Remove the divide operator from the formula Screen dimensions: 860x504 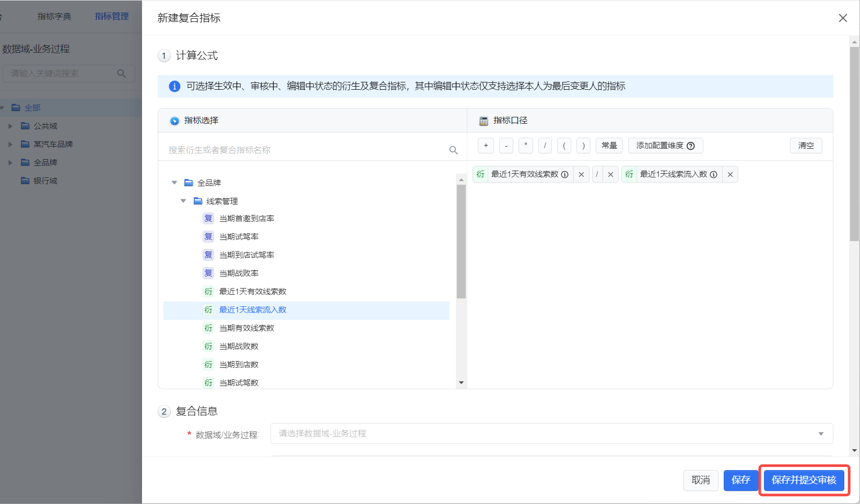click(x=610, y=174)
